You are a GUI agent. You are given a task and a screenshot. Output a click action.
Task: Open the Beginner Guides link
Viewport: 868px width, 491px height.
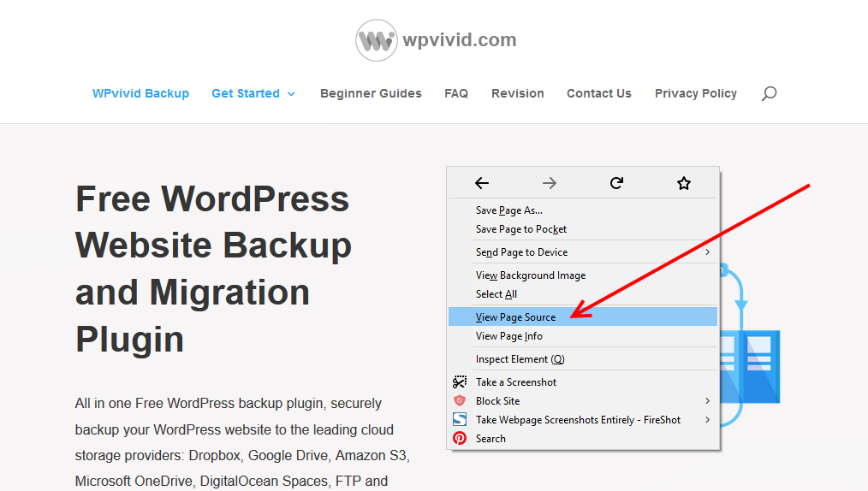[371, 93]
